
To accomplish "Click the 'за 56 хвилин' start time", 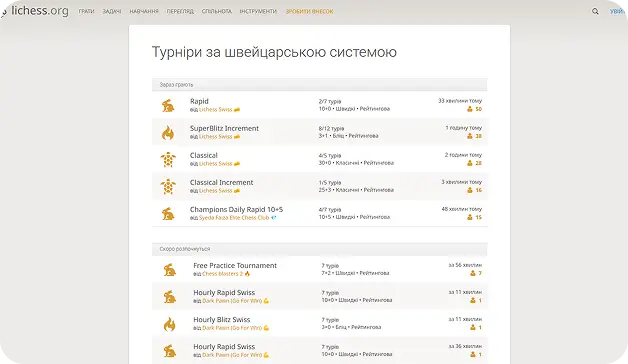I will tap(465, 265).
